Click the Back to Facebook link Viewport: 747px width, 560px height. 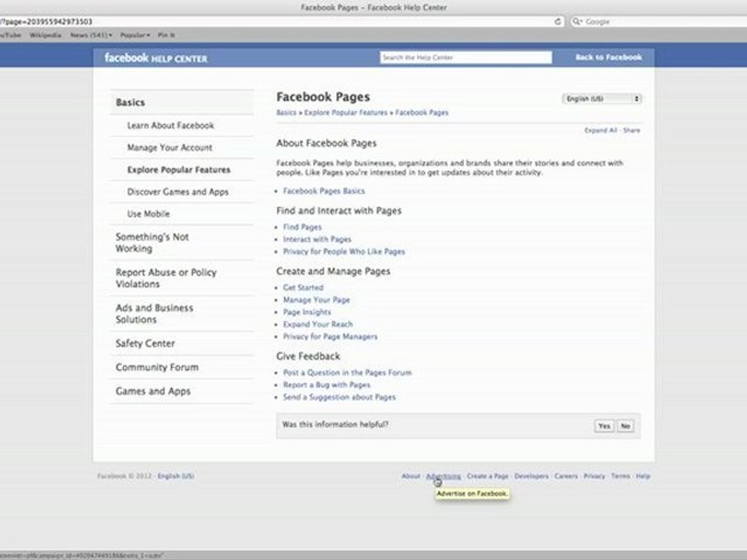coord(608,57)
